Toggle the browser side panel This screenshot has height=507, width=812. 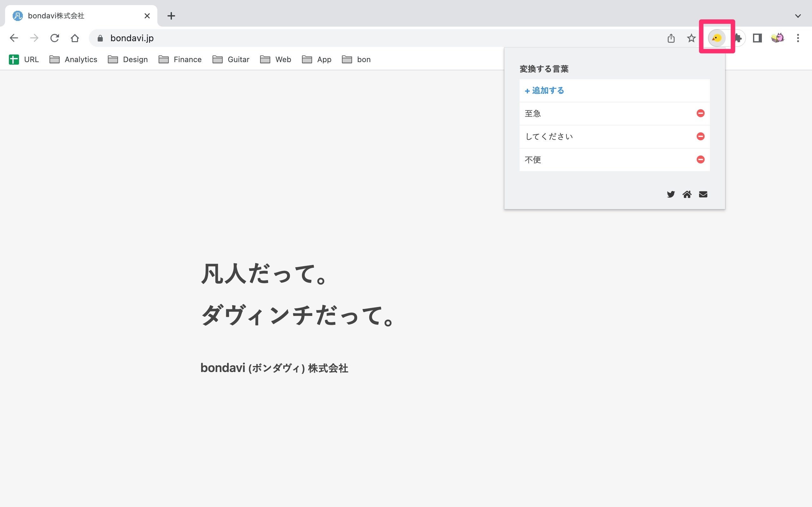[x=757, y=38]
